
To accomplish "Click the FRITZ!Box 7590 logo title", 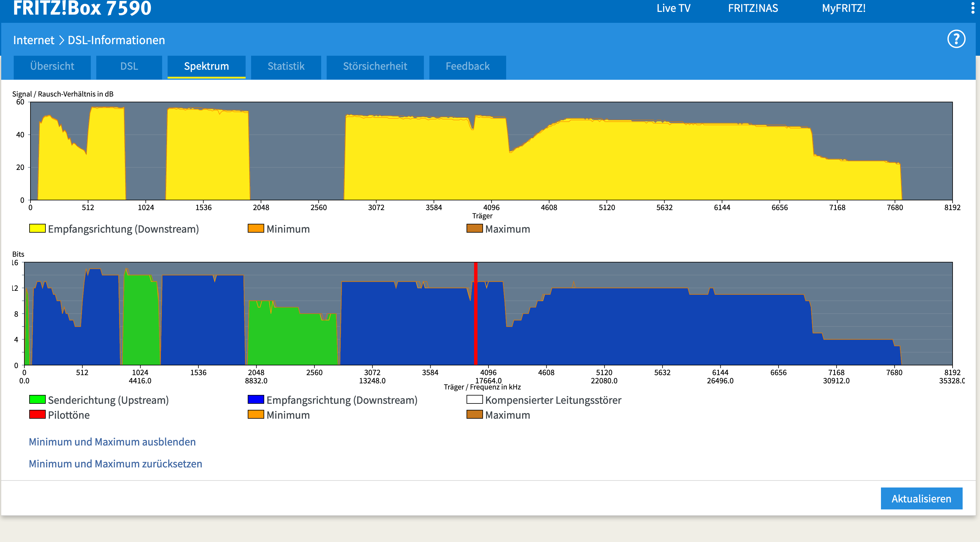I will click(x=82, y=8).
